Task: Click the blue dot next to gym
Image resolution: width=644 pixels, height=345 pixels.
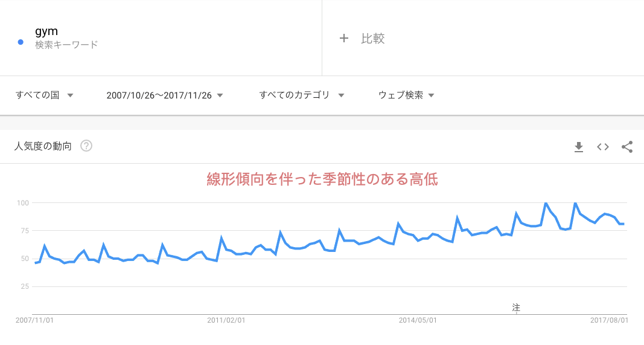Action: coord(21,42)
